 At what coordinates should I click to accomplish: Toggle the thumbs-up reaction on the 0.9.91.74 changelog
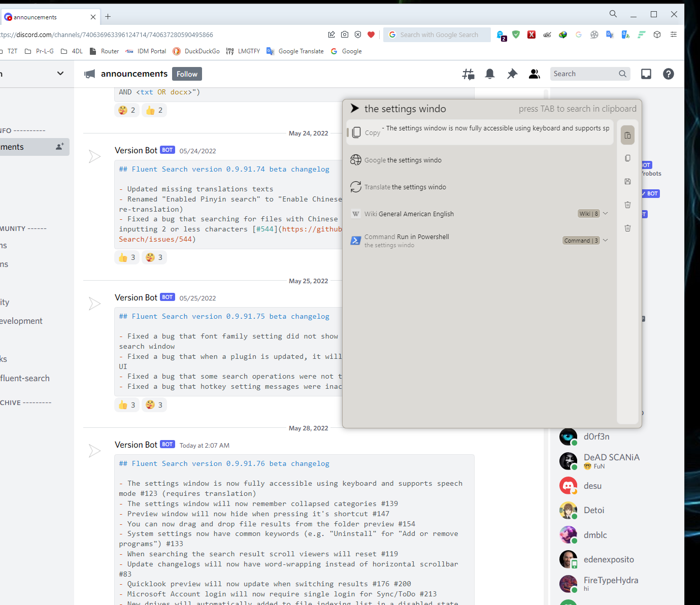126,257
